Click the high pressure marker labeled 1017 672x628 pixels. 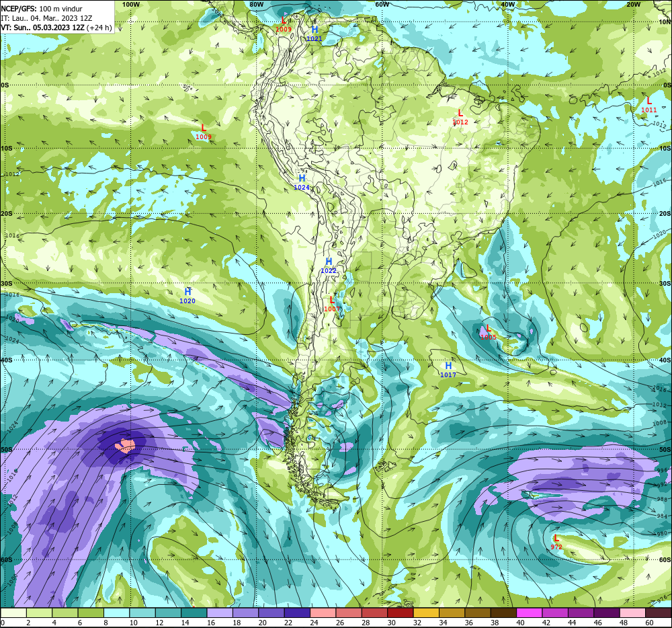[x=448, y=370]
